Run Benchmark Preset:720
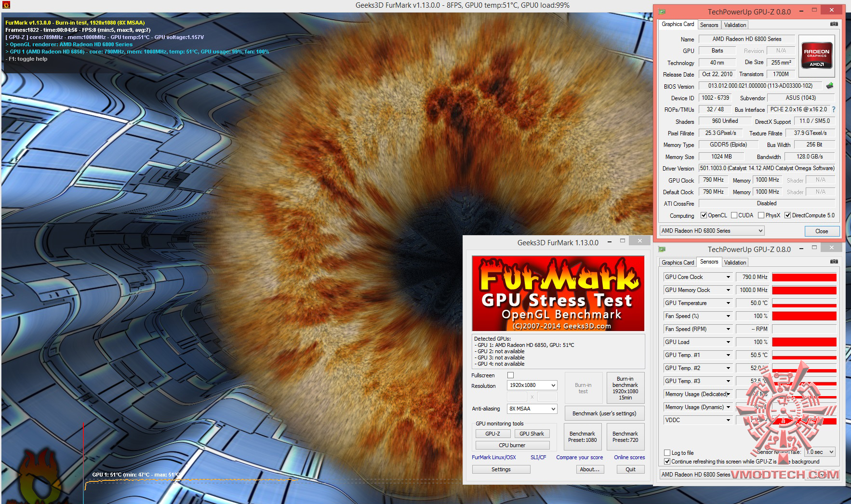 [x=625, y=437]
